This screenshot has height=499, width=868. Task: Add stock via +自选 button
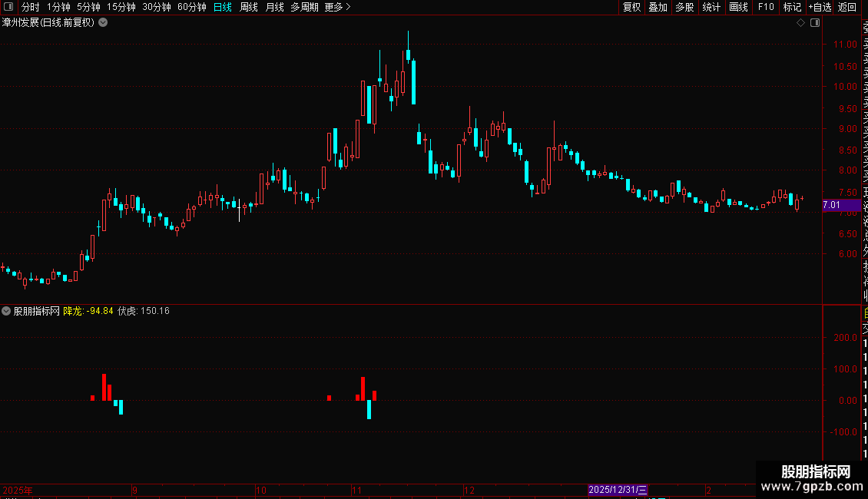[x=820, y=7]
